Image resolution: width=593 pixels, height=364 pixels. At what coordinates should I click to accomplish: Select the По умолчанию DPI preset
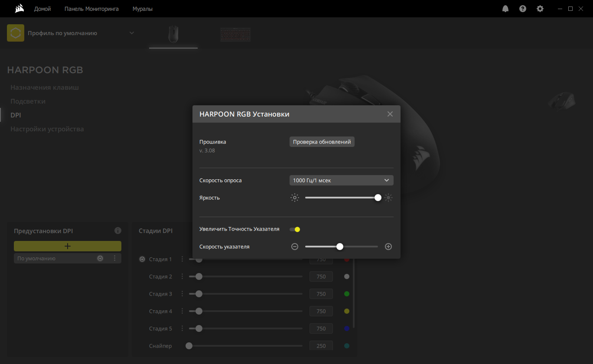(68, 258)
